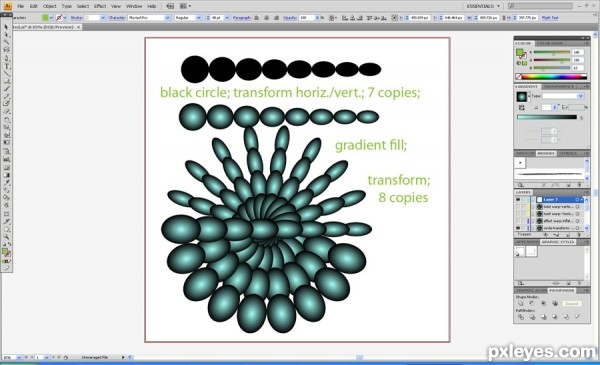Select the Selection tool arrow
600x365 pixels.
point(6,27)
